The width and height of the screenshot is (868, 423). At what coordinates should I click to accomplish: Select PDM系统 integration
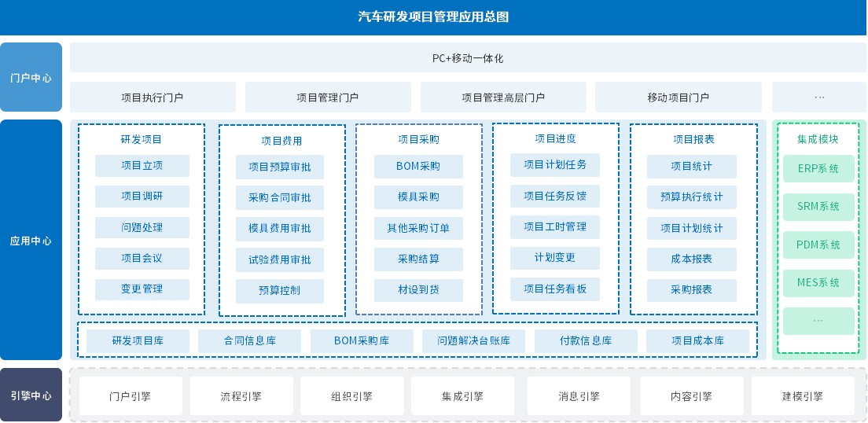pyautogui.click(x=818, y=245)
